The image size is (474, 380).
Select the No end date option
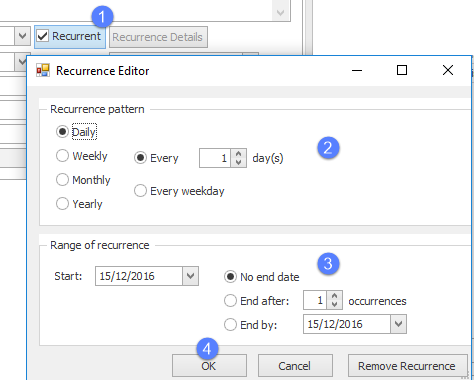[x=230, y=277]
